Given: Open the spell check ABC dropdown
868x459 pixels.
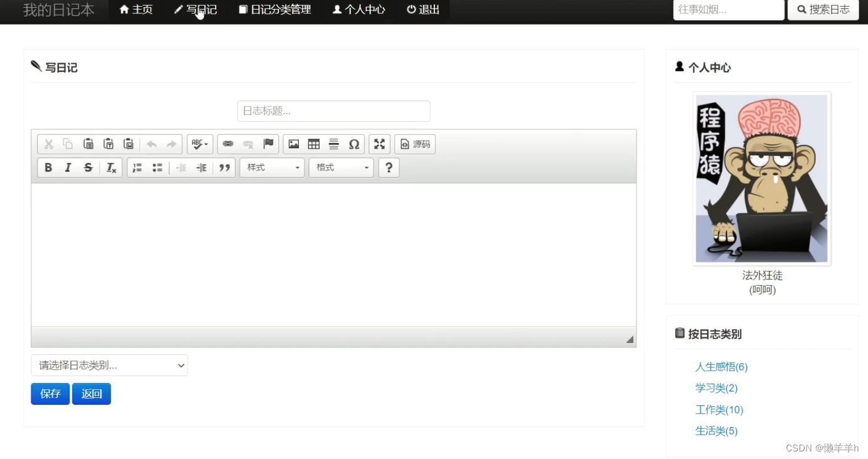Looking at the screenshot, I should (x=200, y=144).
